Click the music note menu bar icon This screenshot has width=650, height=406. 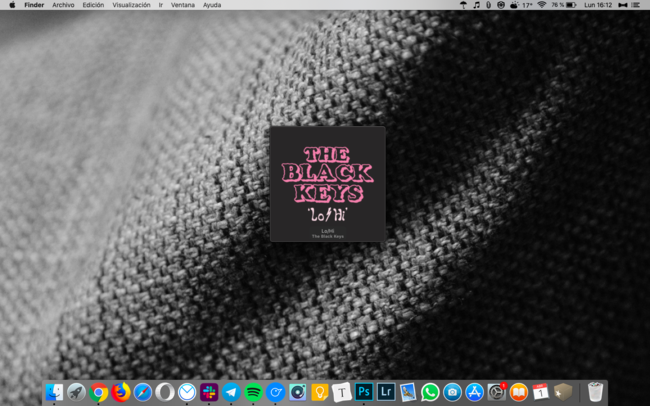coord(477,5)
